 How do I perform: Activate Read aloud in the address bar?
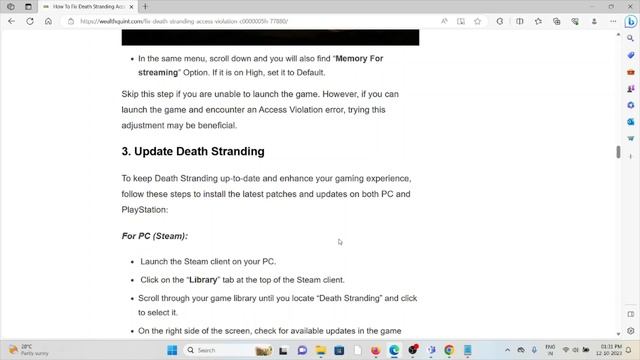pyautogui.click(x=444, y=21)
